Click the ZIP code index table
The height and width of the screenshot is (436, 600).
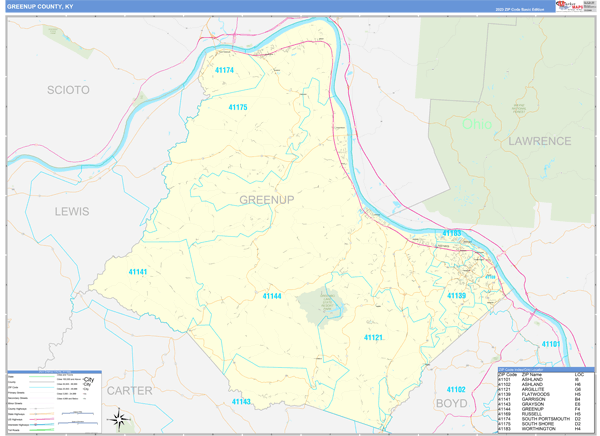(x=544, y=399)
